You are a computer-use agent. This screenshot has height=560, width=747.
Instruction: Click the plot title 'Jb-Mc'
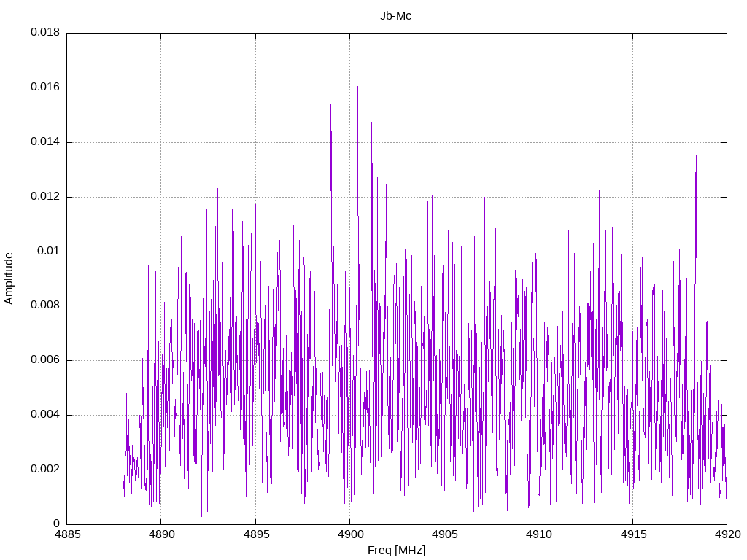(395, 16)
